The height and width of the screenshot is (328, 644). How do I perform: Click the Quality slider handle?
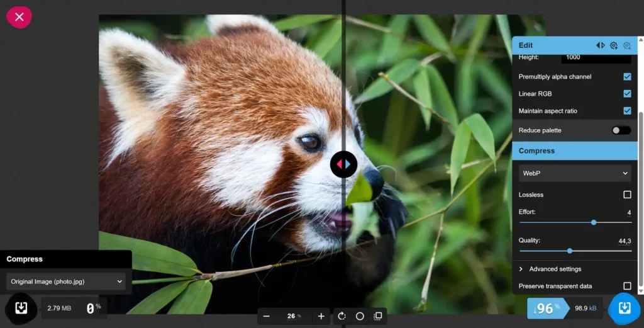[x=570, y=251]
